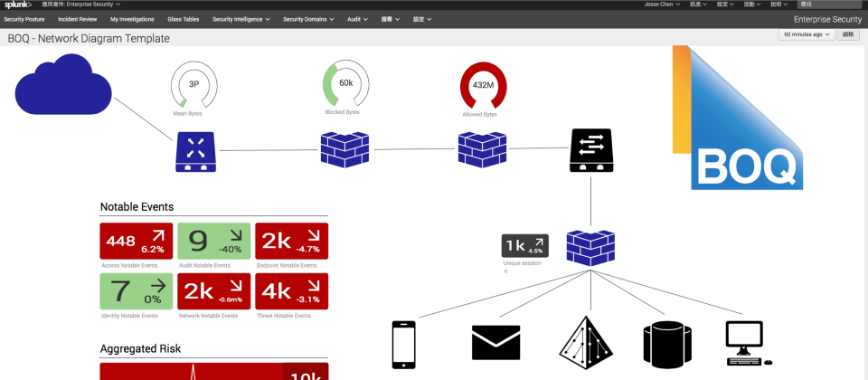Image resolution: width=868 pixels, height=380 pixels.
Task: Select the pyramid tree icon
Action: [x=587, y=344]
